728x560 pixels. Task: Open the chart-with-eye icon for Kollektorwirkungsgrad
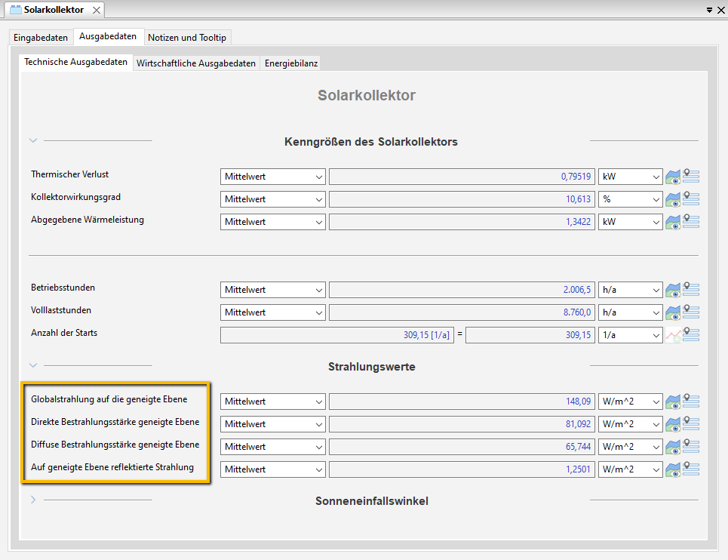click(x=673, y=200)
